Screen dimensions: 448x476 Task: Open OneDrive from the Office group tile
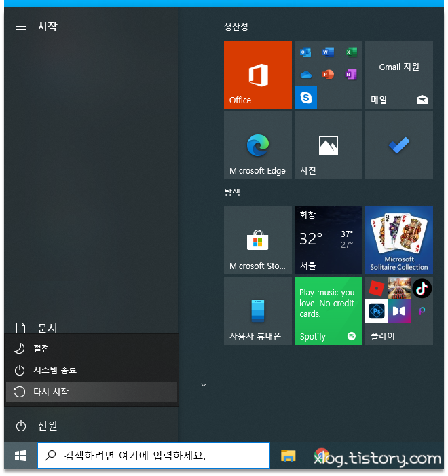click(x=305, y=75)
